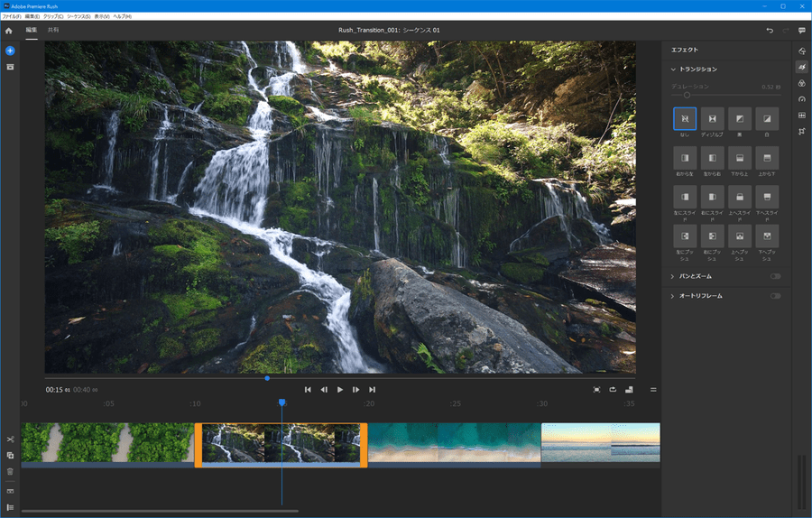Open the Crop and Transform panel icon
812x518 pixels.
click(802, 132)
